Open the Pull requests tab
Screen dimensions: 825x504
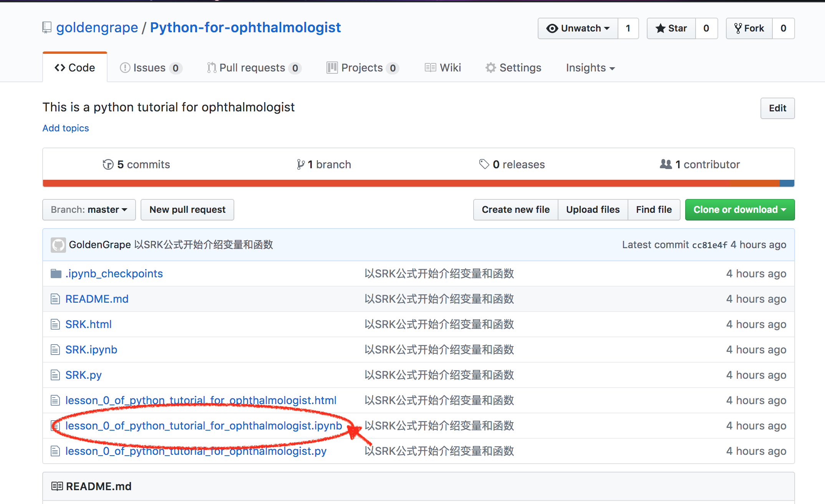tap(253, 68)
